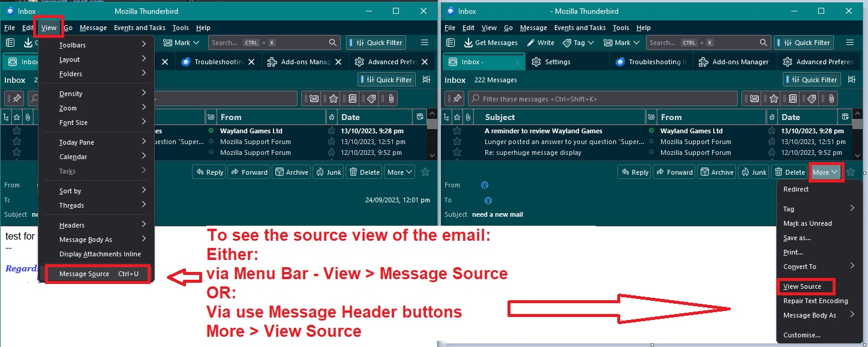
Task: Sort by Subject column in right window
Action: 560,117
